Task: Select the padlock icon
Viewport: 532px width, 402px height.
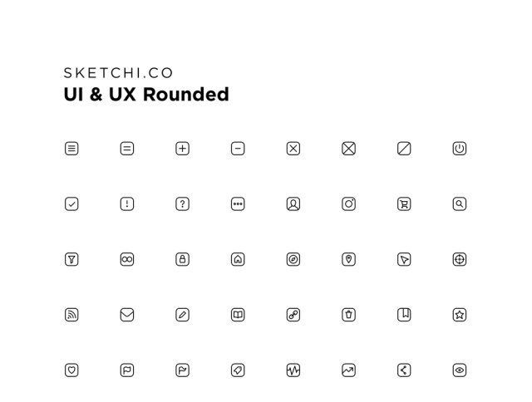Action: (x=183, y=259)
